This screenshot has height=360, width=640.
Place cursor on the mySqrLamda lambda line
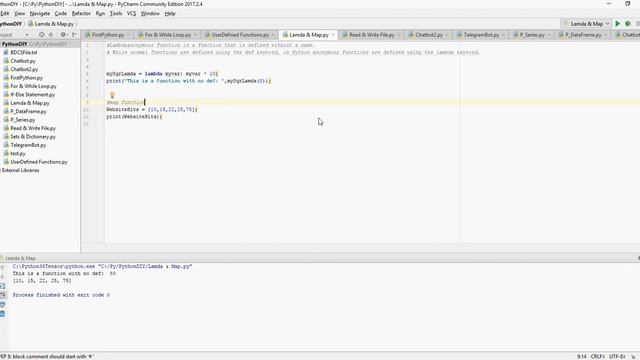pyautogui.click(x=162, y=74)
